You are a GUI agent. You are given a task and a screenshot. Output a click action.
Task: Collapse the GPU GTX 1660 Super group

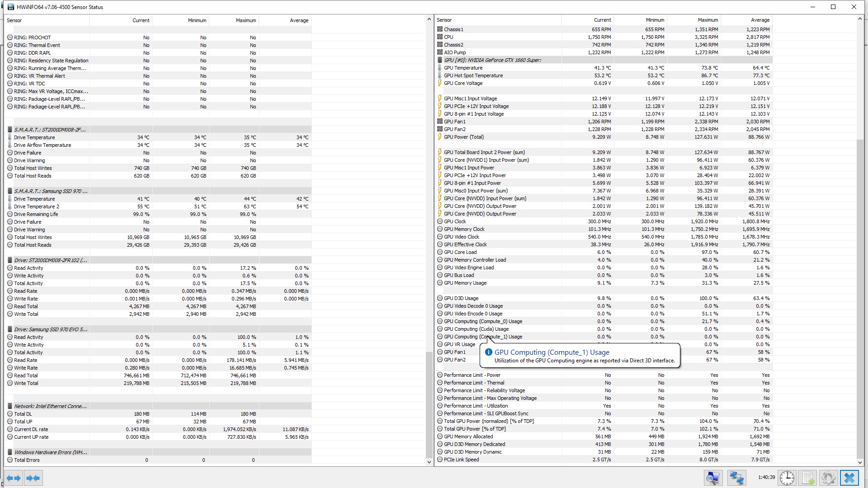[492, 60]
